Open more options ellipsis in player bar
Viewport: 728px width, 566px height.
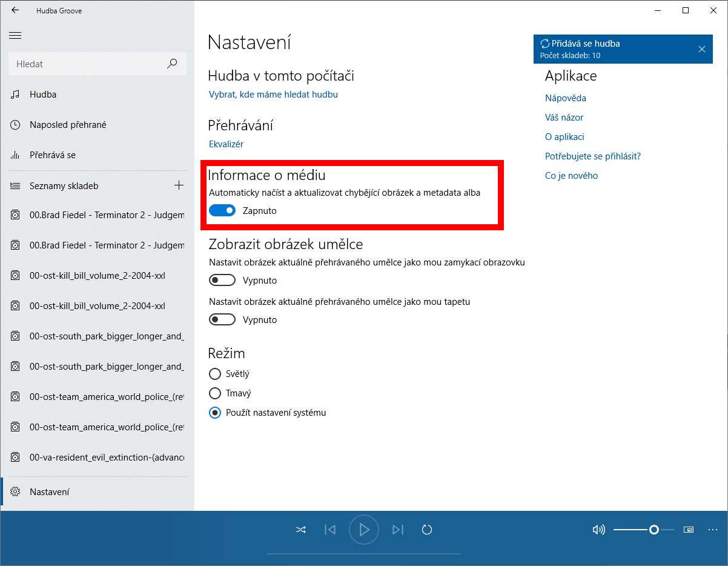pos(712,530)
